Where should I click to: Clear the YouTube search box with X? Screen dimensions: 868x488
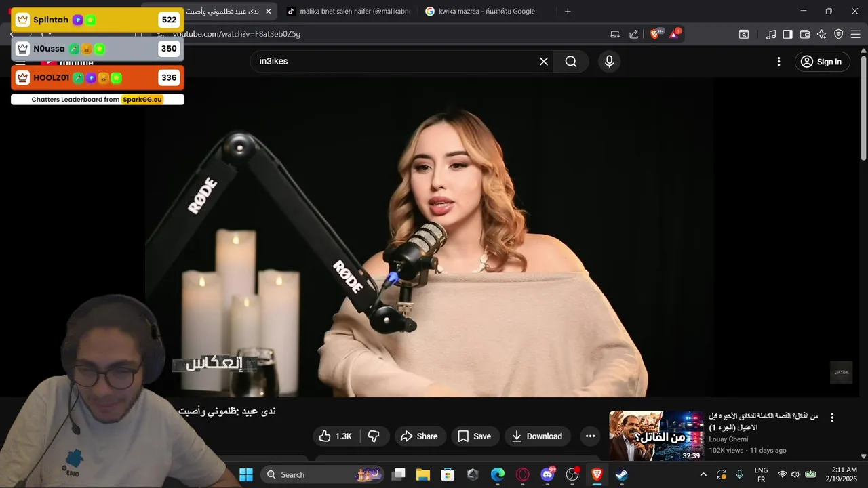coord(544,62)
